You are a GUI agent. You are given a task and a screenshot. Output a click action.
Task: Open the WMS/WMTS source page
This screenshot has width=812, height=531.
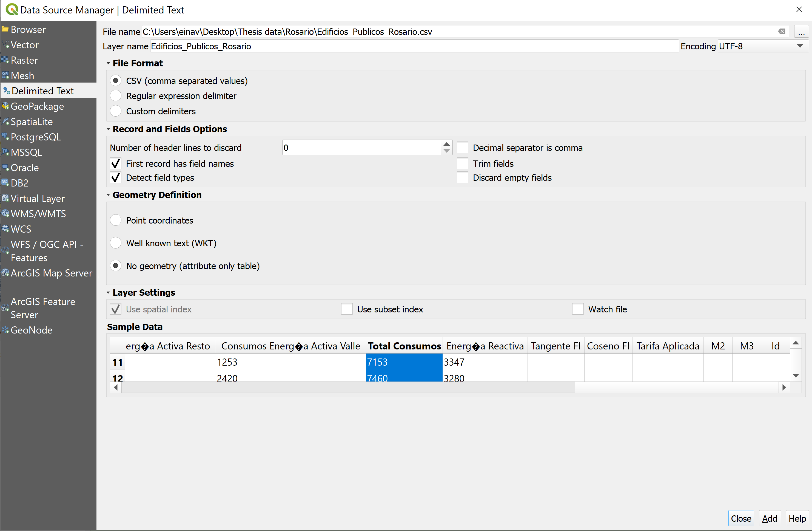click(38, 214)
